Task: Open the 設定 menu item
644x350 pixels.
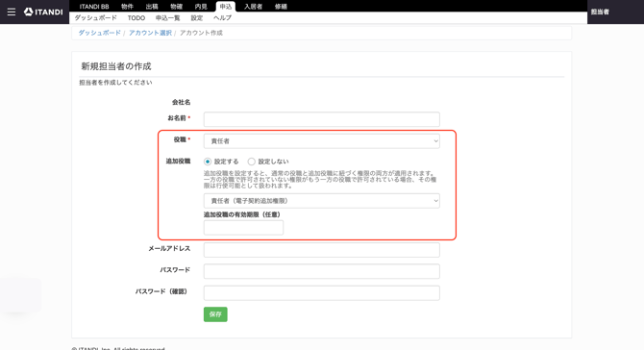Action: pos(197,18)
